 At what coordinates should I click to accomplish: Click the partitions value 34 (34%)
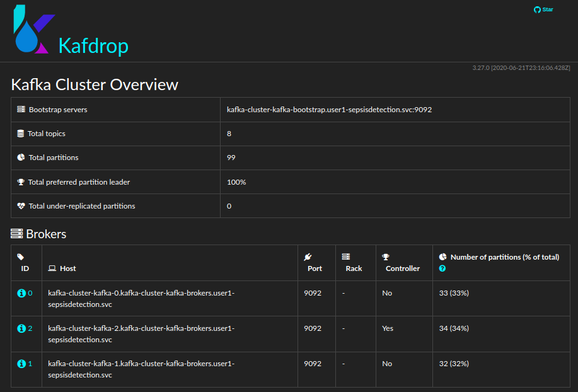tap(454, 328)
